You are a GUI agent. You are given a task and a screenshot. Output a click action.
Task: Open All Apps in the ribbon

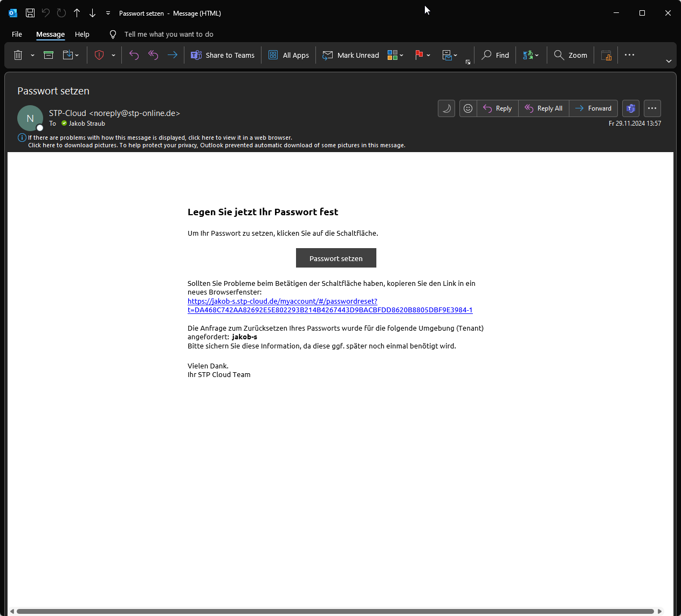click(x=288, y=55)
